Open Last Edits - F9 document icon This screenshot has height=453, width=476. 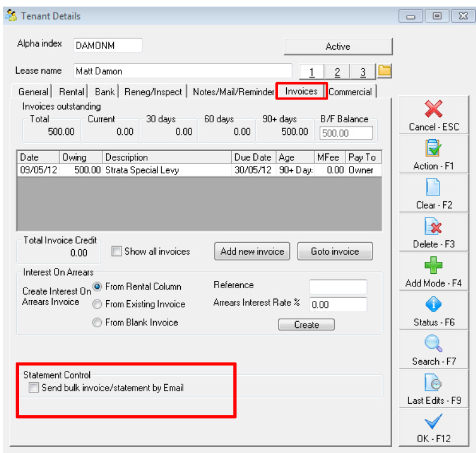433,382
